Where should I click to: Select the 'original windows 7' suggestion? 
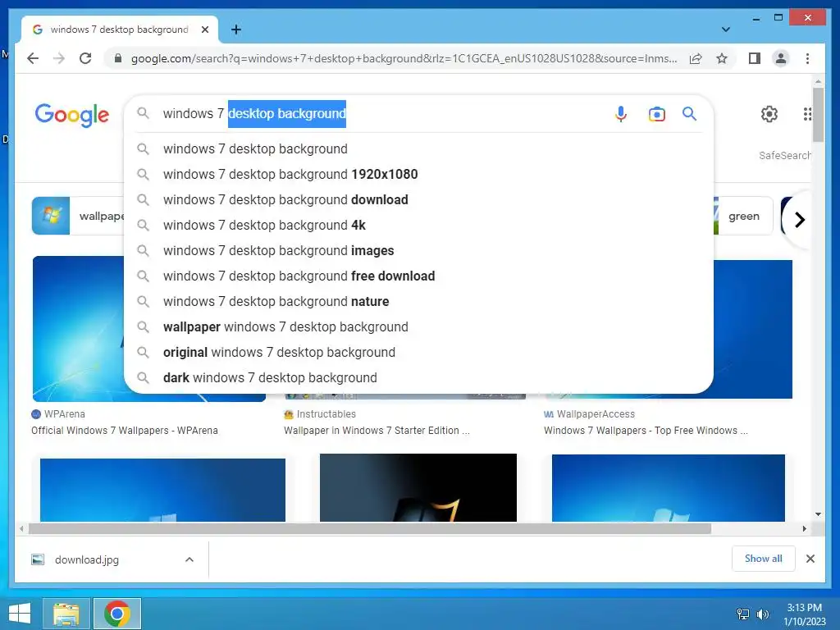pyautogui.click(x=418, y=353)
